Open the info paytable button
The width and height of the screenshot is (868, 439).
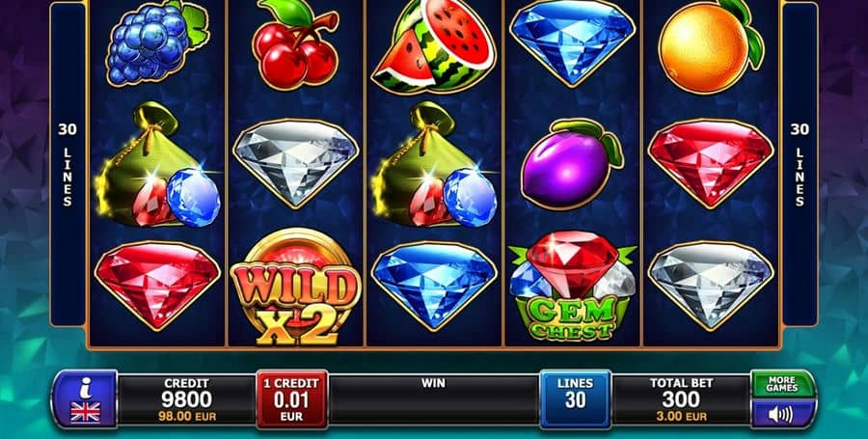tap(85, 399)
